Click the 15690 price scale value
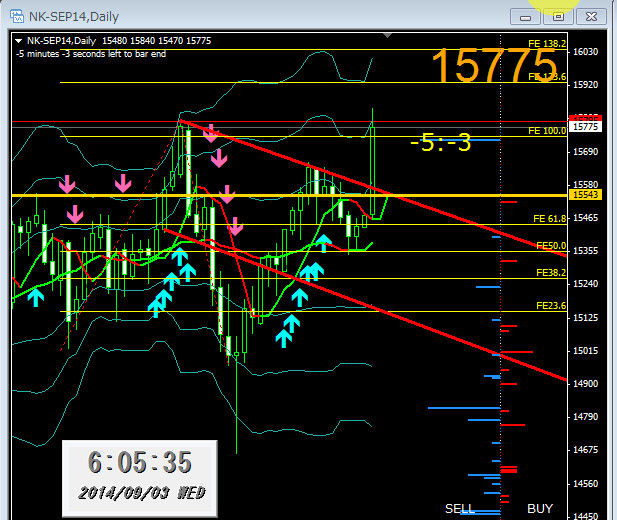Viewport: 617px width, 520px height. pyautogui.click(x=586, y=152)
